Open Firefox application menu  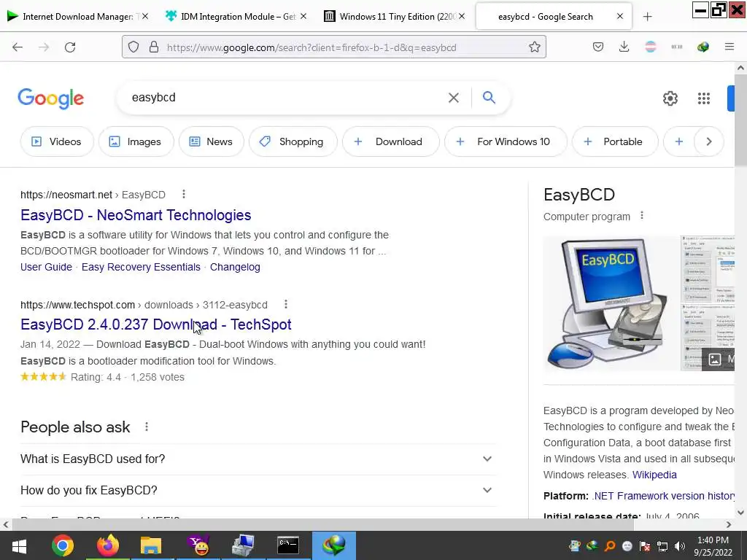729,47
